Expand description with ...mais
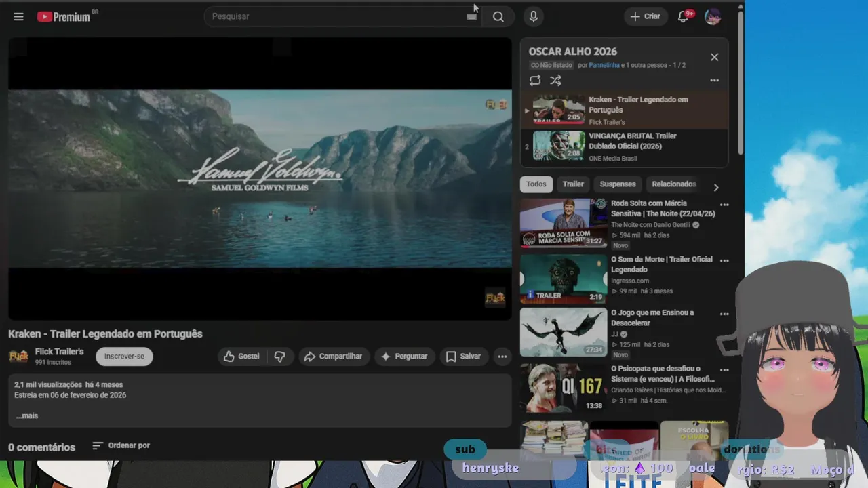Image resolution: width=868 pixels, height=488 pixels. coord(27,416)
